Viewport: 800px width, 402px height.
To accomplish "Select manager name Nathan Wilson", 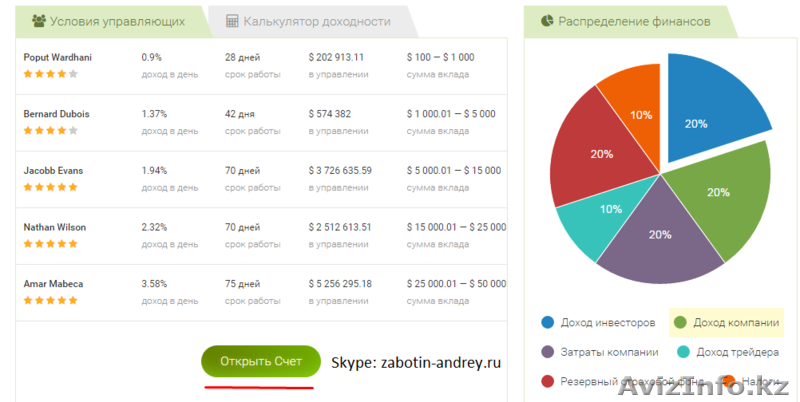I will (x=55, y=227).
